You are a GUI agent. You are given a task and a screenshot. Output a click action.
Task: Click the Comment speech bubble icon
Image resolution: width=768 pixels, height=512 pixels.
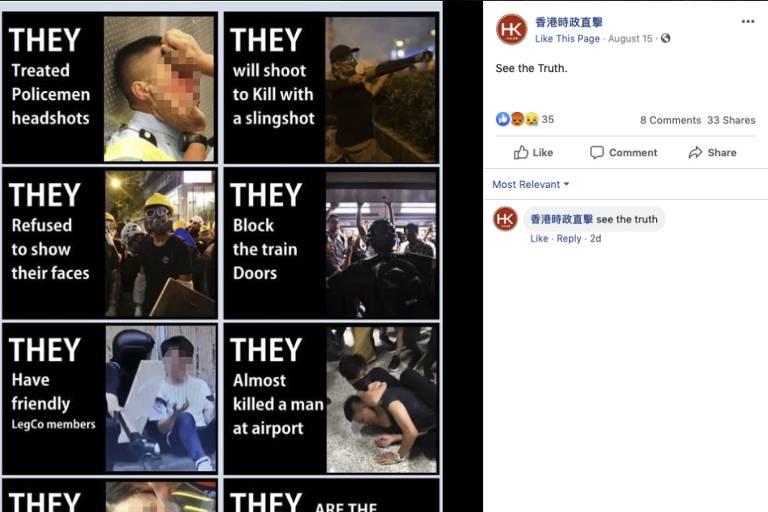click(597, 152)
